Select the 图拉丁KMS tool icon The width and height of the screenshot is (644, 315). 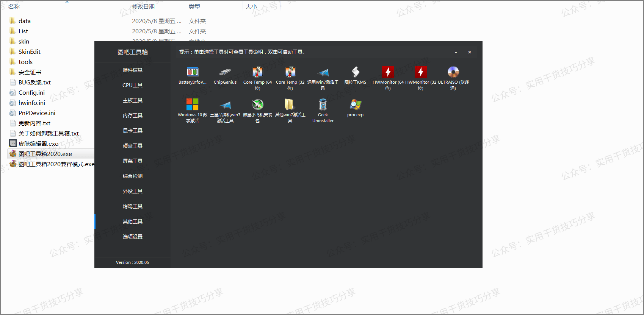(355, 72)
